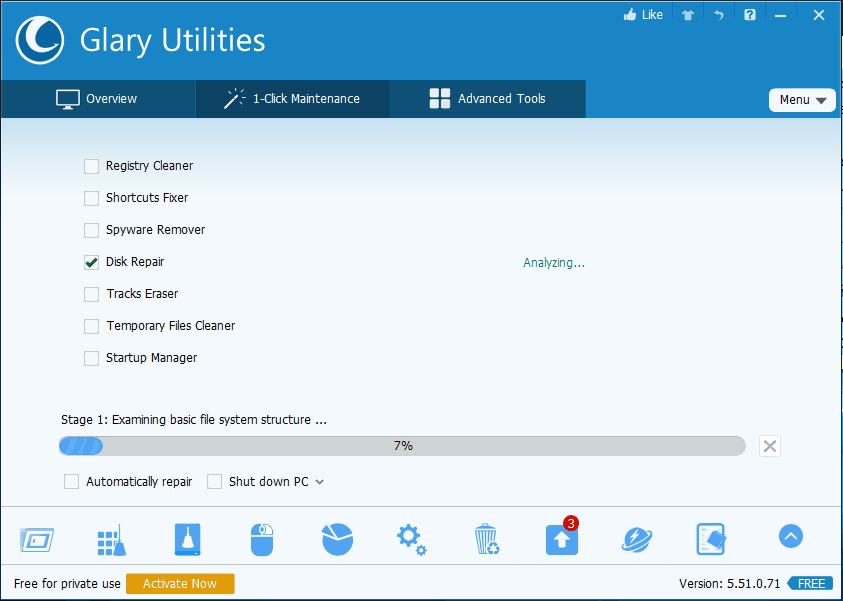This screenshot has width=843, height=601.
Task: Open the file shredder notepad icon
Action: 711,539
